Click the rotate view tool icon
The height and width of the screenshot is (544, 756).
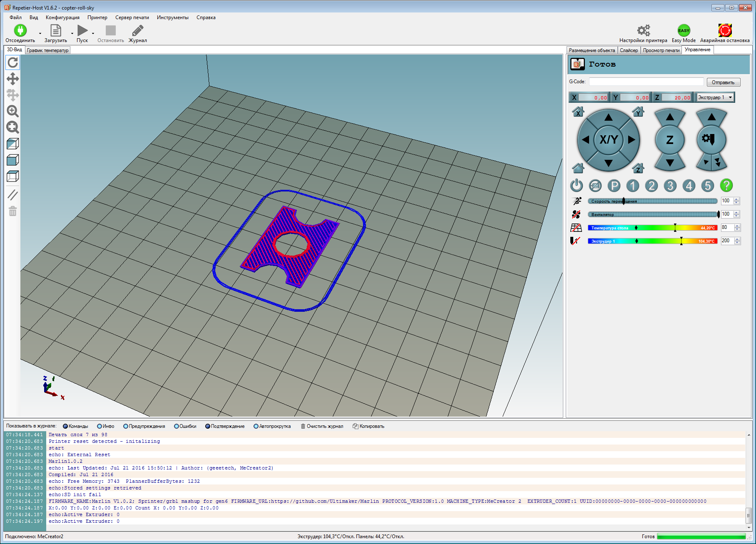click(x=13, y=62)
